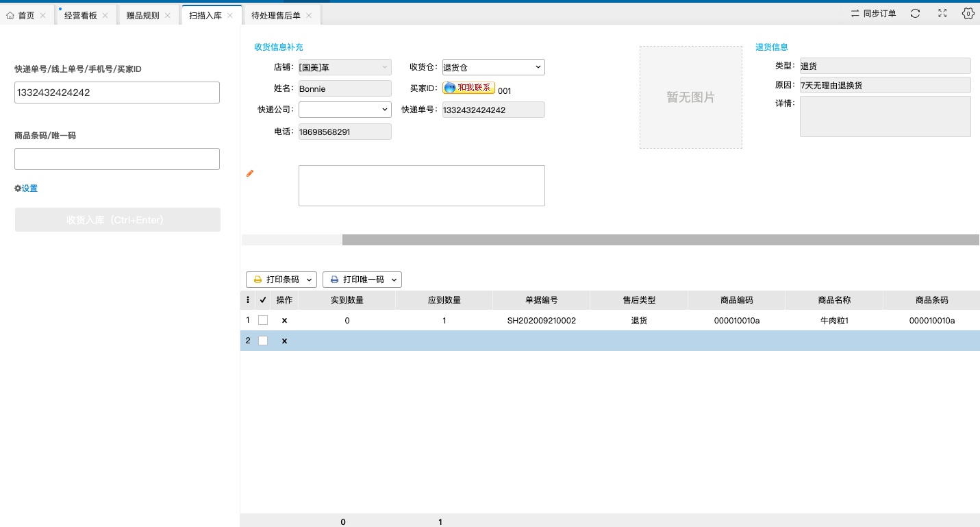Viewport: 980px width, 527px height.
Task: Click the 商品条码 column header
Action: (931, 300)
